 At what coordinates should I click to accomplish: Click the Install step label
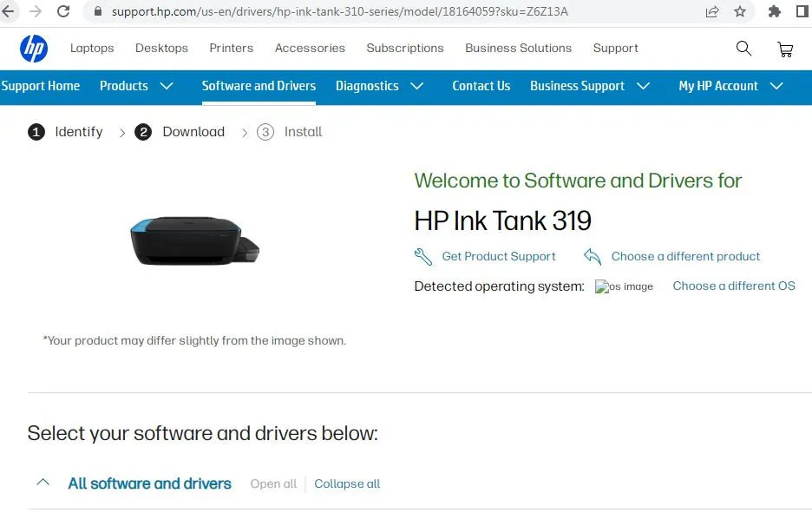pyautogui.click(x=303, y=132)
